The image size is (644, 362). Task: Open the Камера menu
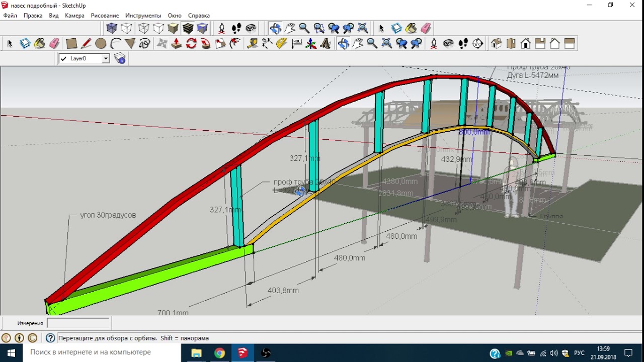tap(74, 16)
